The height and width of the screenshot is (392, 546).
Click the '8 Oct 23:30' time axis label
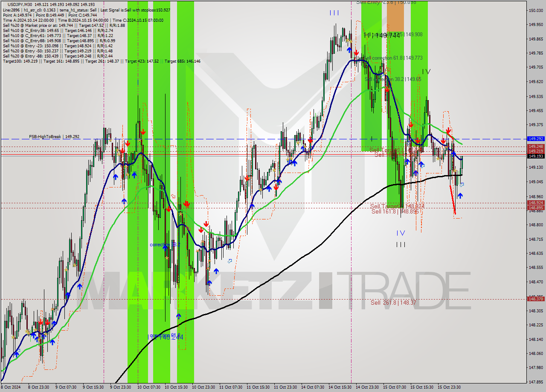pos(38,387)
